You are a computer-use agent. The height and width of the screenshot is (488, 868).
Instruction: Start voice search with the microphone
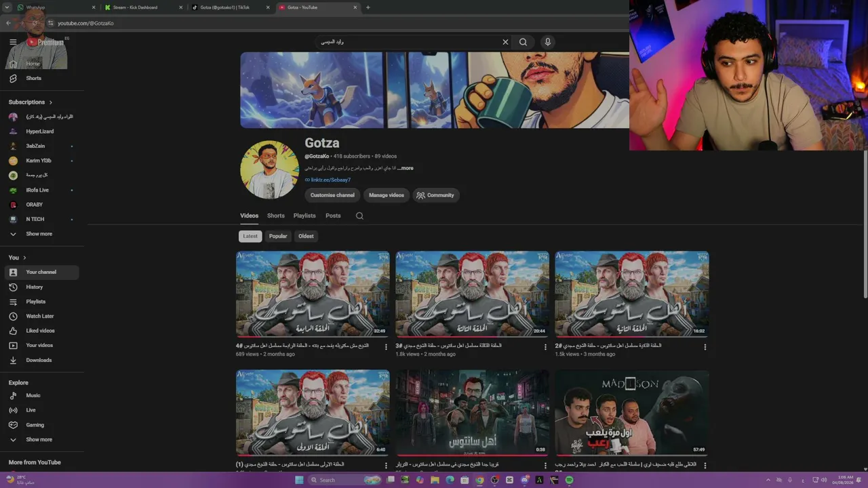[x=548, y=42]
